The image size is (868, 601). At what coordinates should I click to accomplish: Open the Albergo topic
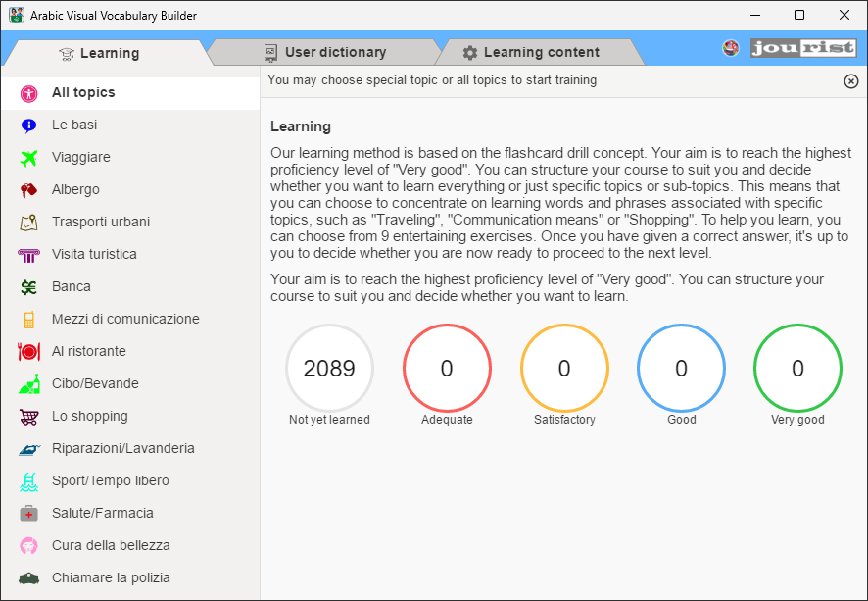(130, 190)
